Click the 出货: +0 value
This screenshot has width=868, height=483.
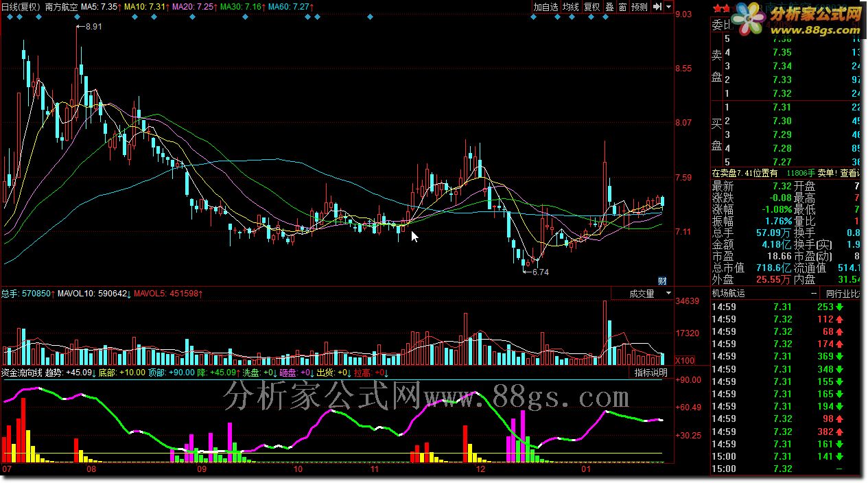pyautogui.click(x=333, y=373)
